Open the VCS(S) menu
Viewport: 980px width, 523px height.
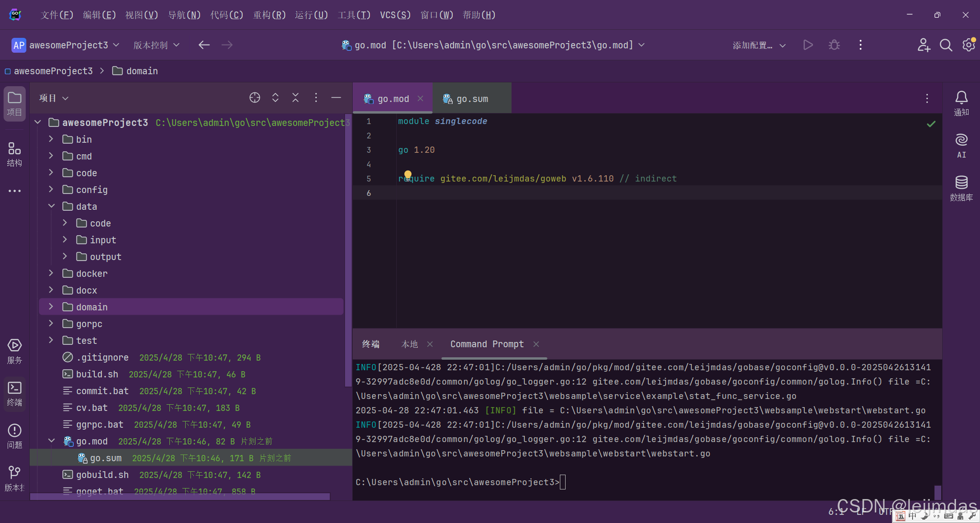click(x=395, y=15)
